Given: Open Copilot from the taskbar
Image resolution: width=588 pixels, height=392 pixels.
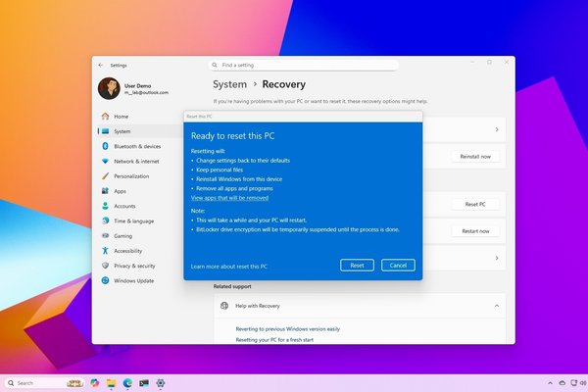Looking at the screenshot, I should pos(94,383).
